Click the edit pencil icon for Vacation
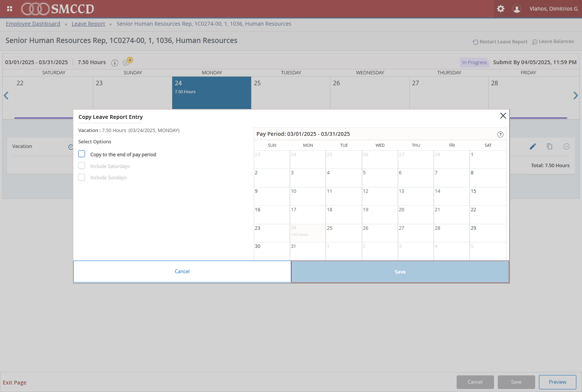This screenshot has width=582, height=392. coord(533,146)
